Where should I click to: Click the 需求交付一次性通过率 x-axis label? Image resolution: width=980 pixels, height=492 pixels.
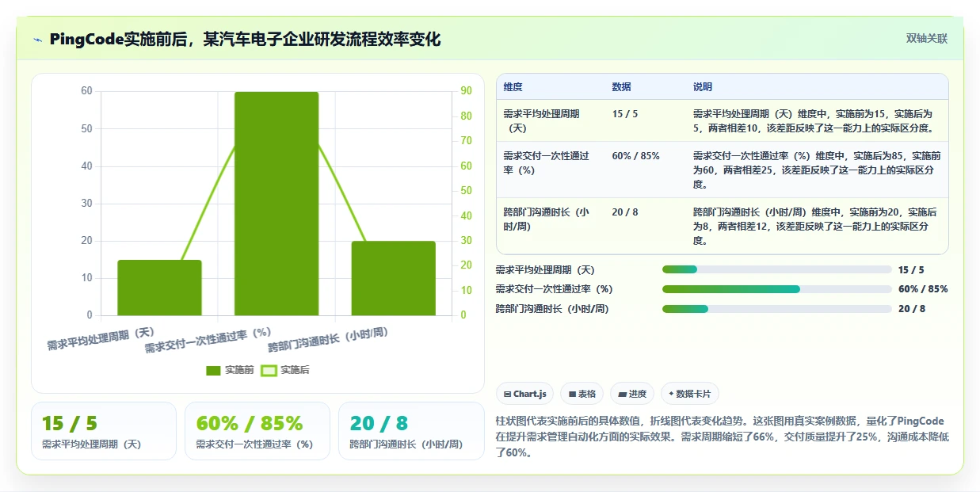point(208,340)
